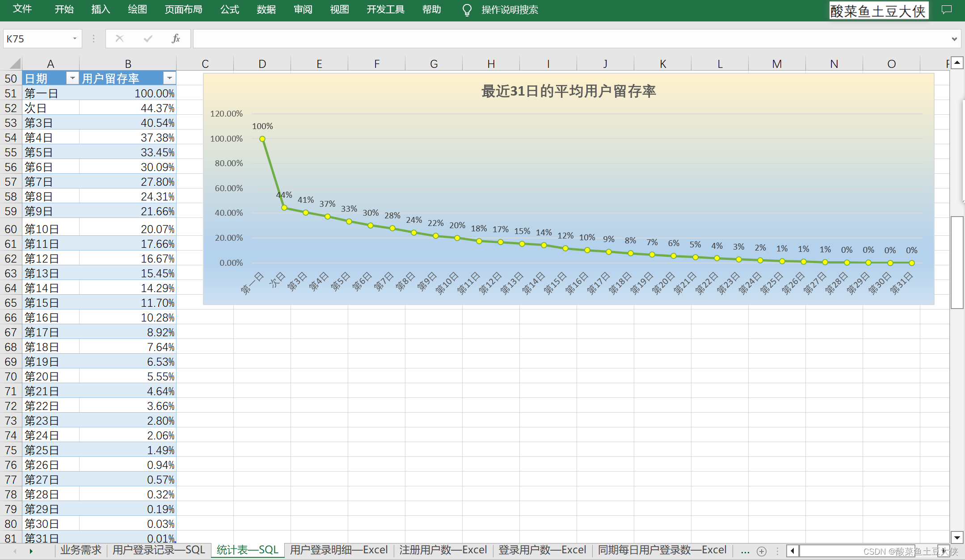
Task: Switch to the 页面布局 ribbon tab
Action: point(183,9)
